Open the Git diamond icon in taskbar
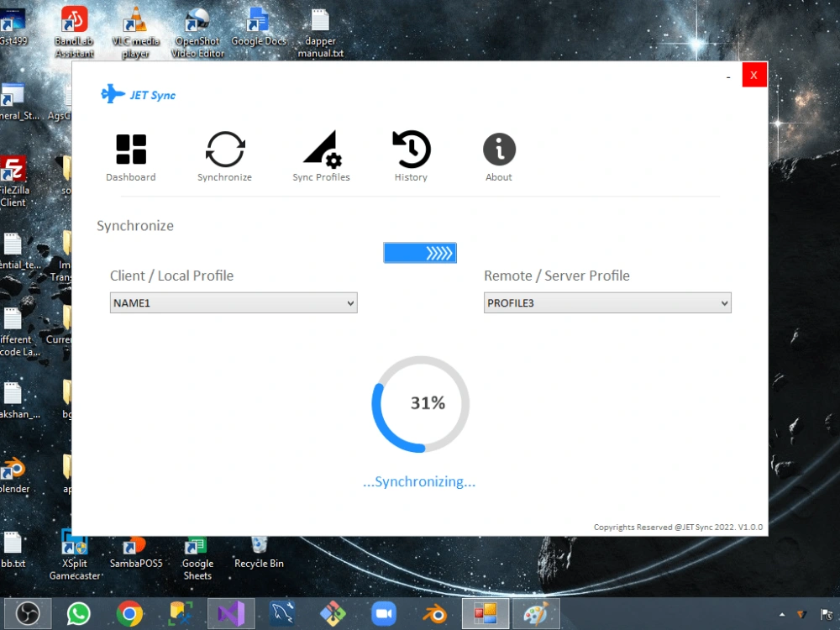Viewport: 840px width, 630px height. [x=333, y=613]
